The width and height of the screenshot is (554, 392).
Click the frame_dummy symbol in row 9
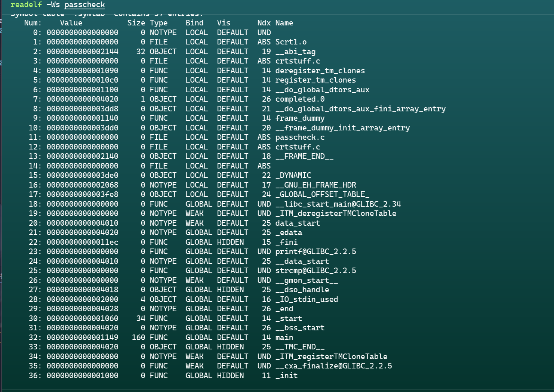300,118
